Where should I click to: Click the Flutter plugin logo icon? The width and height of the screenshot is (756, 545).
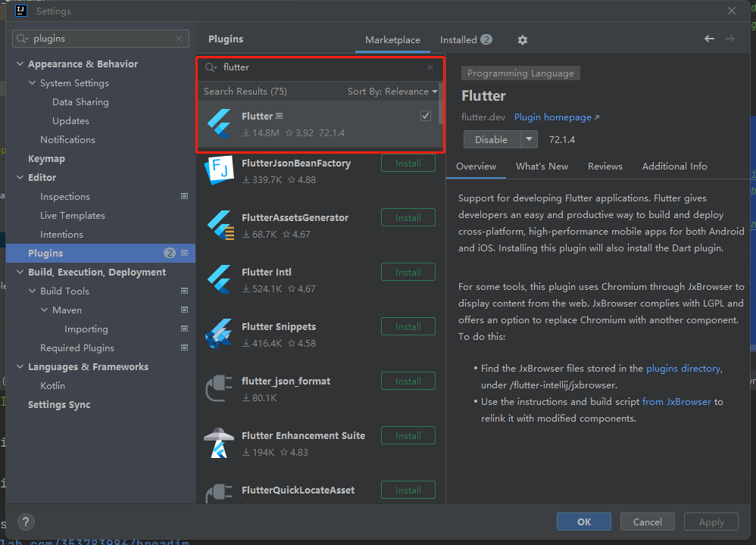coord(220,123)
